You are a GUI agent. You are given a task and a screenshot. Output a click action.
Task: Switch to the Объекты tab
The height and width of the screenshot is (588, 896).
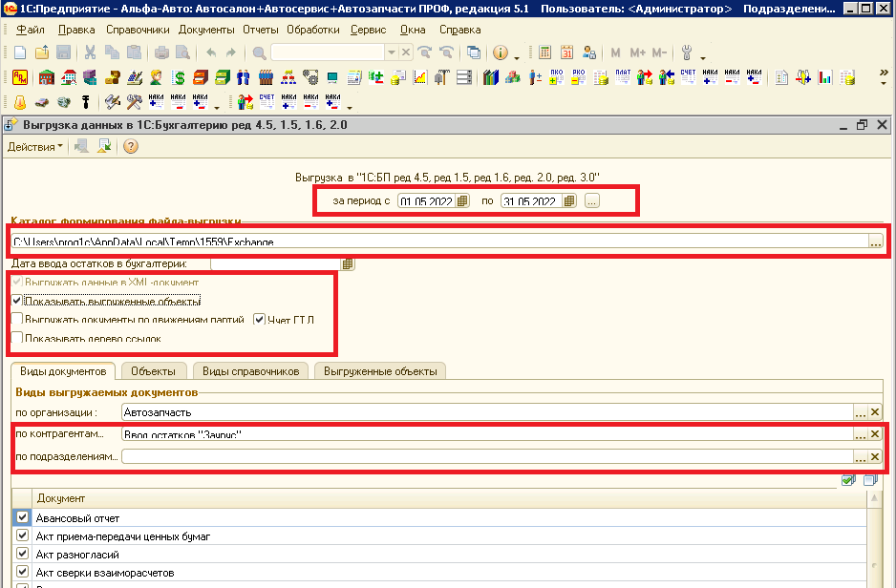153,371
